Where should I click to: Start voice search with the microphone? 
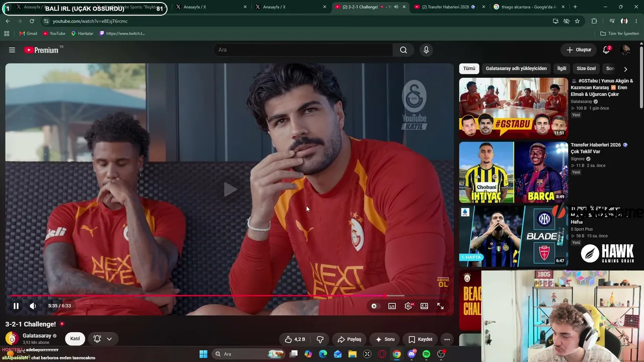(426, 50)
